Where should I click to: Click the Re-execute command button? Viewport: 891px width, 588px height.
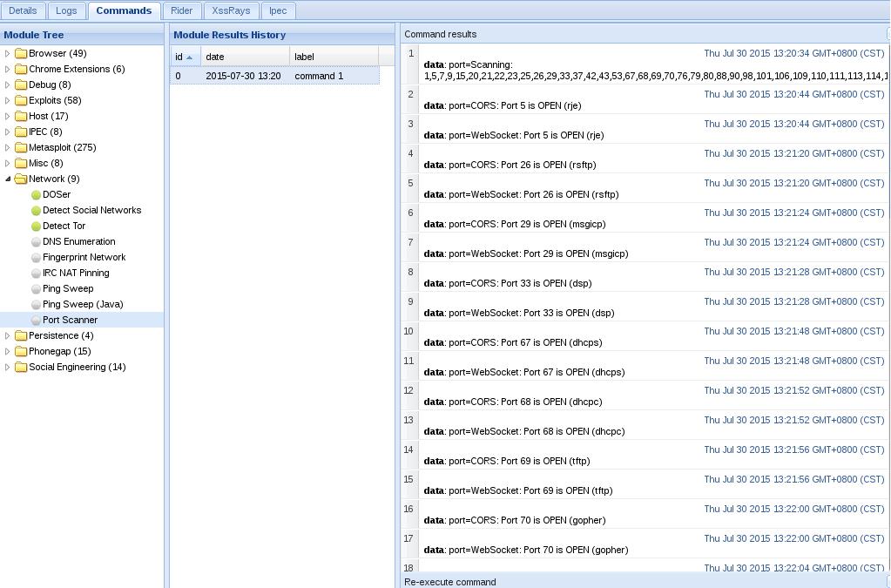[x=450, y=582]
